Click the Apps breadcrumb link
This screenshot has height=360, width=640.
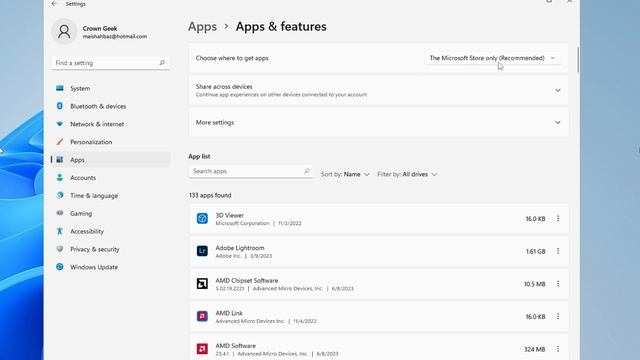coord(202,27)
